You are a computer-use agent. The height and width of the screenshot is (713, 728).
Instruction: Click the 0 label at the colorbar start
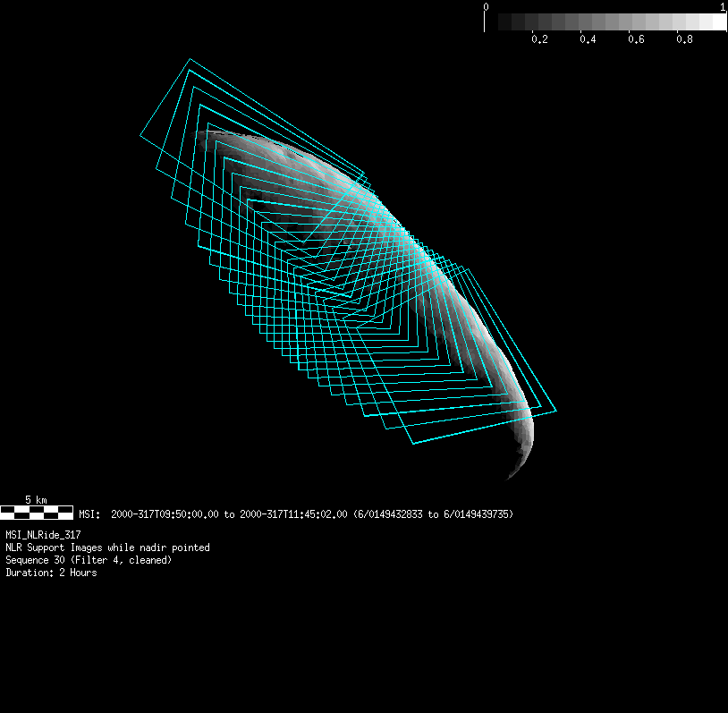coord(486,6)
